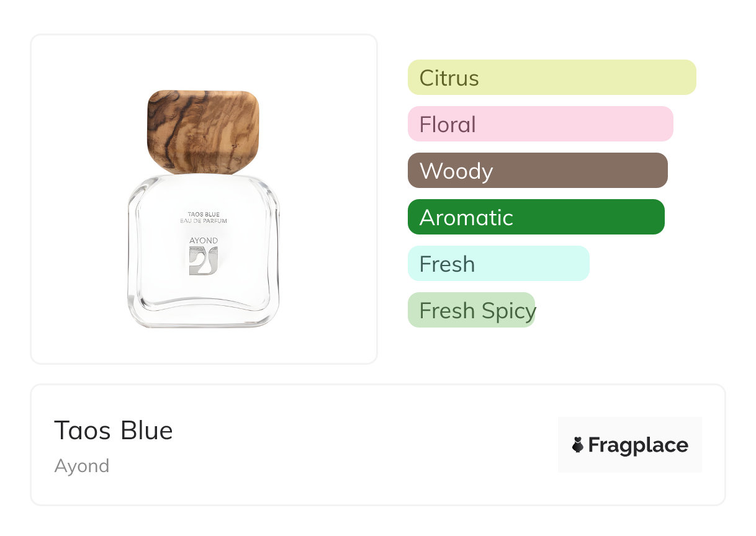Choose the Fresh Spicy accord bar
Image resolution: width=756 pixels, height=536 pixels.
pyautogui.click(x=471, y=310)
